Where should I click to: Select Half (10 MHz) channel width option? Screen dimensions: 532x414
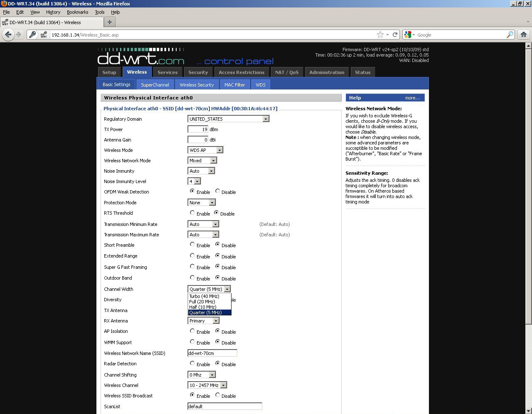pyautogui.click(x=209, y=307)
